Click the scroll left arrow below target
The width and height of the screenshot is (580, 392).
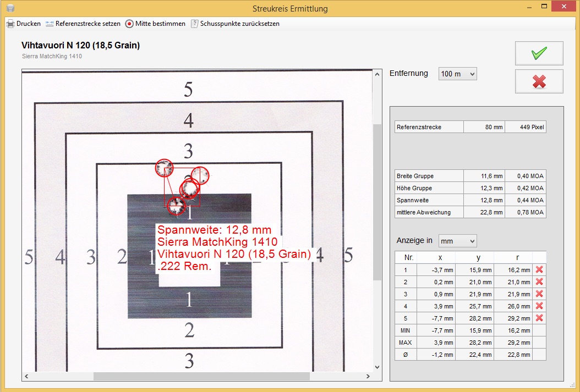(x=26, y=377)
